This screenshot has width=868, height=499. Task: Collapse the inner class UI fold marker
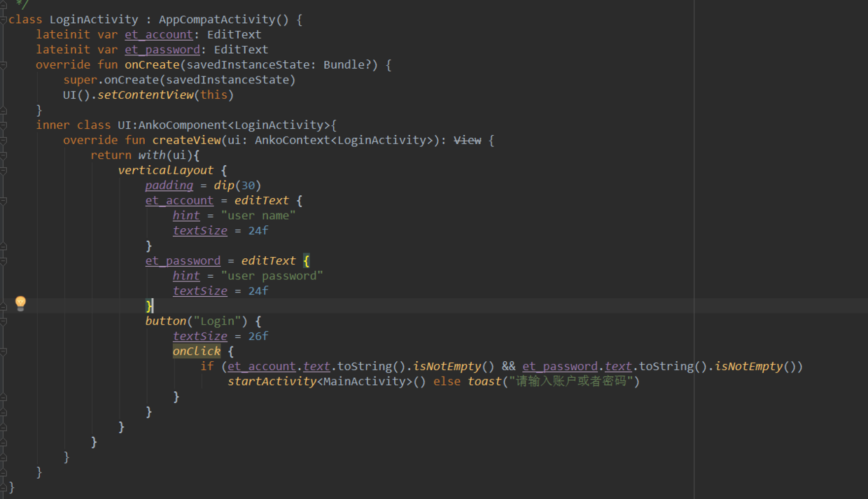3,125
